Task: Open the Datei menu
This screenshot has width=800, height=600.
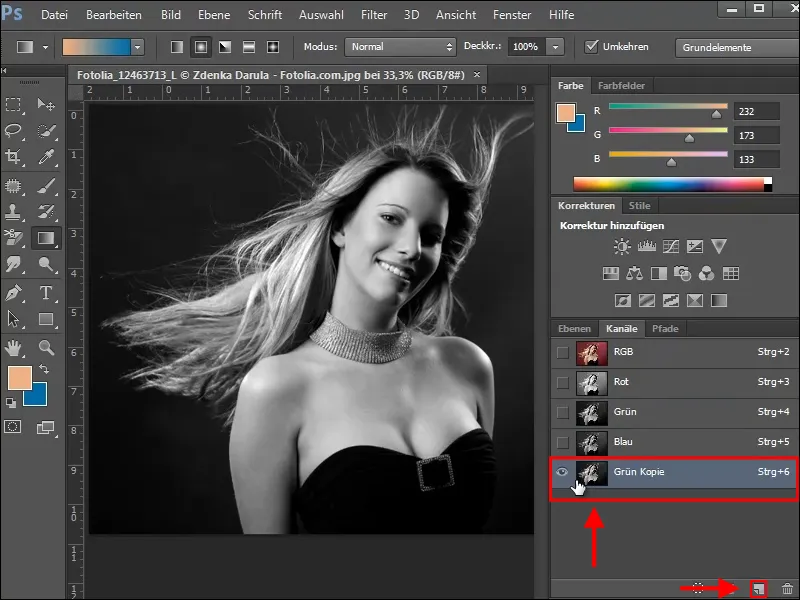Action: pos(54,15)
